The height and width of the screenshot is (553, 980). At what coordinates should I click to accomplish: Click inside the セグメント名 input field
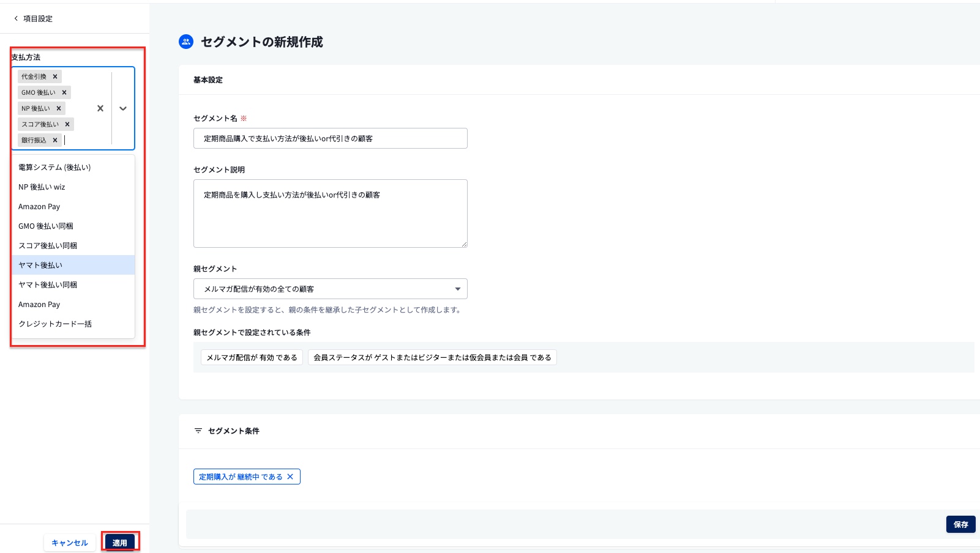(x=330, y=138)
